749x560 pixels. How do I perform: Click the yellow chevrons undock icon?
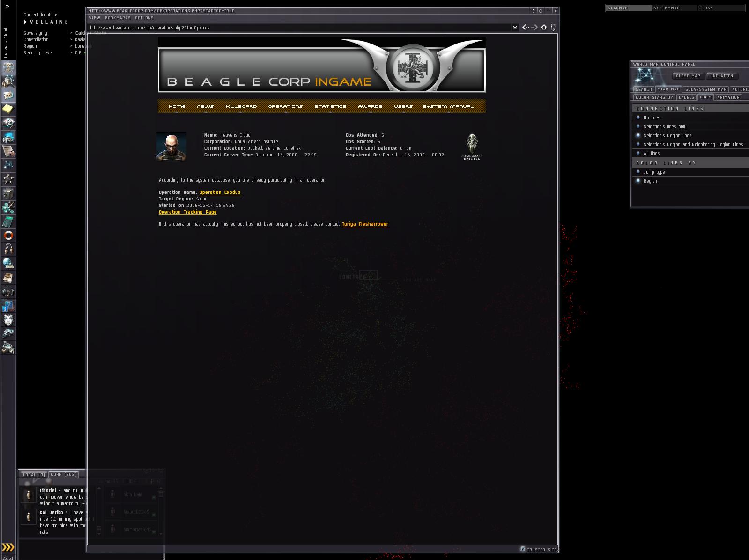(8, 547)
